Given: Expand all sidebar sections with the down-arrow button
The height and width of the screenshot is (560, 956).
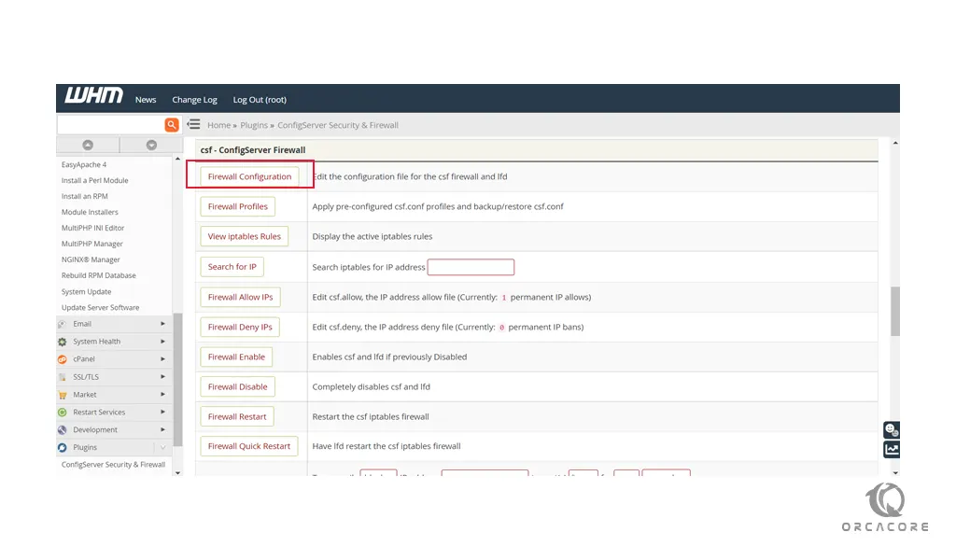Looking at the screenshot, I should (151, 145).
